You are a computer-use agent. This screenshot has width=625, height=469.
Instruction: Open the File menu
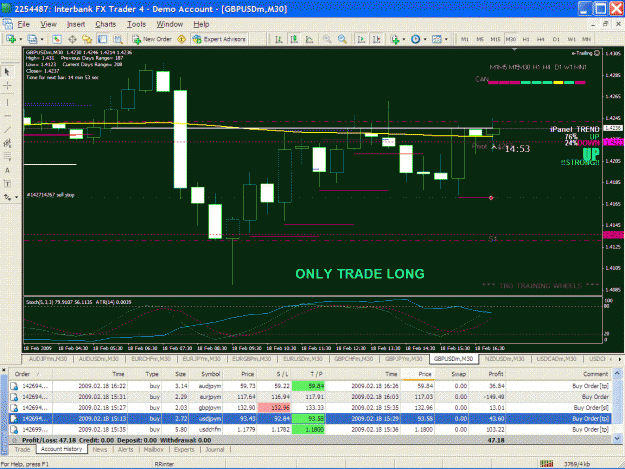pos(24,24)
